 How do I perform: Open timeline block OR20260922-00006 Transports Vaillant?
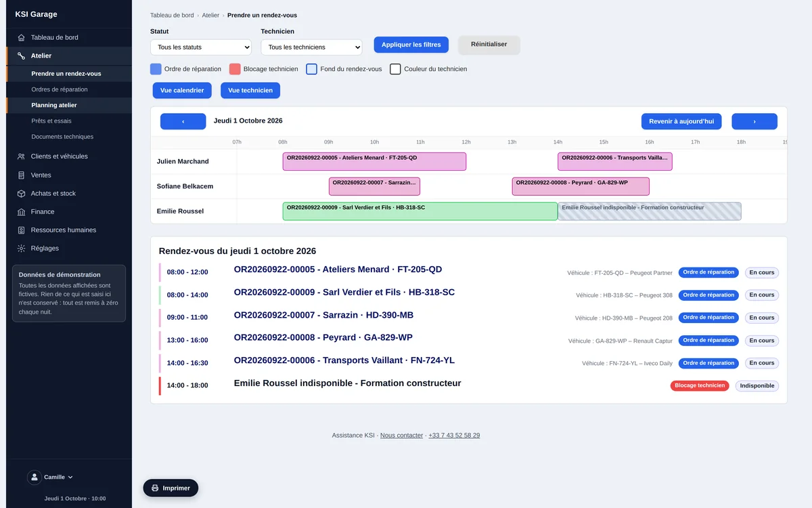615,161
